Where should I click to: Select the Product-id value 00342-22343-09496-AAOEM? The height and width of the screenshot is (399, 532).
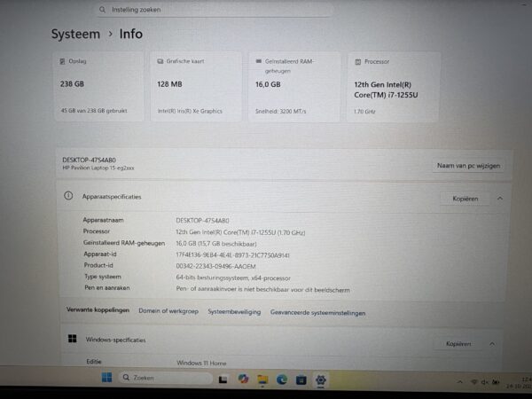(x=215, y=266)
